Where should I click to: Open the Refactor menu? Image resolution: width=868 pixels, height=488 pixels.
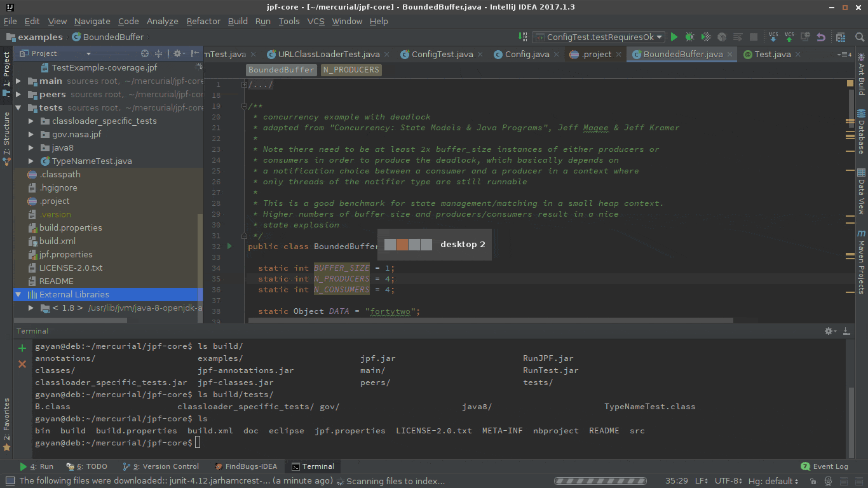(203, 21)
